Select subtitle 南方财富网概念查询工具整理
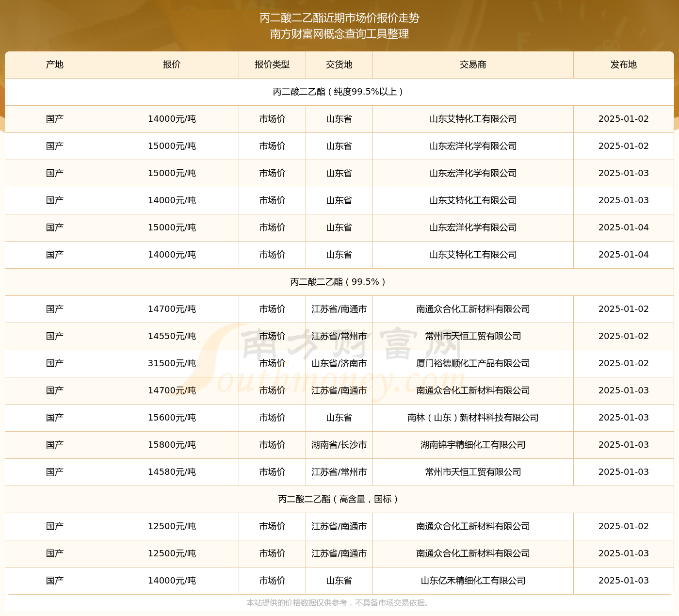The height and width of the screenshot is (616, 679). pyautogui.click(x=339, y=34)
